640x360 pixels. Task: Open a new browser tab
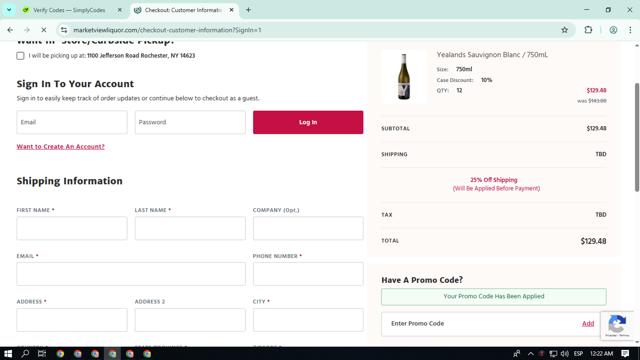[248, 10]
